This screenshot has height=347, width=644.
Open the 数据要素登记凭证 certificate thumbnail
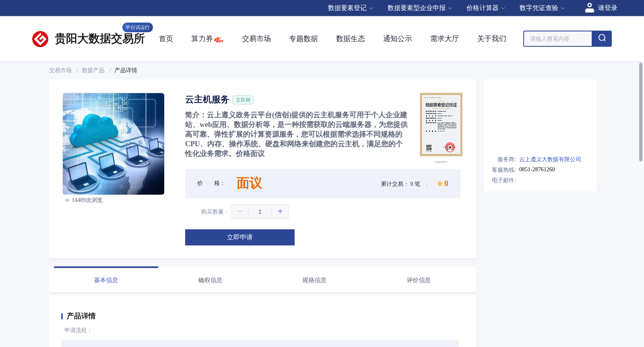coord(441,125)
